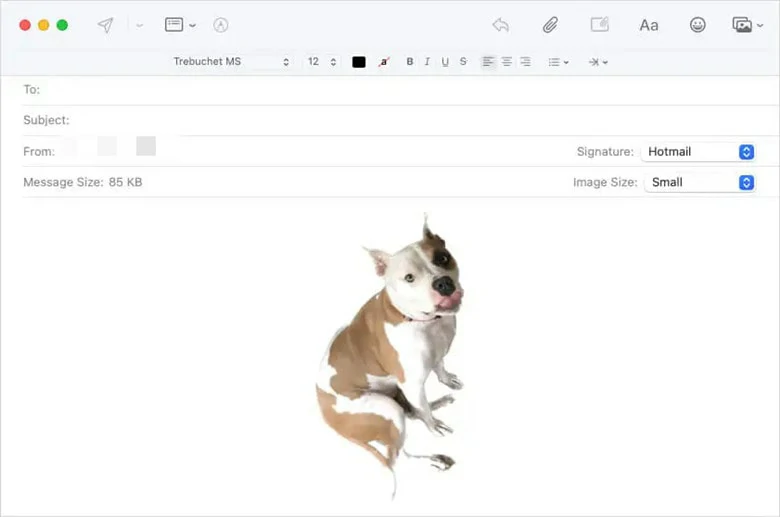Click the Message Size 85 KB text

pyautogui.click(x=83, y=182)
